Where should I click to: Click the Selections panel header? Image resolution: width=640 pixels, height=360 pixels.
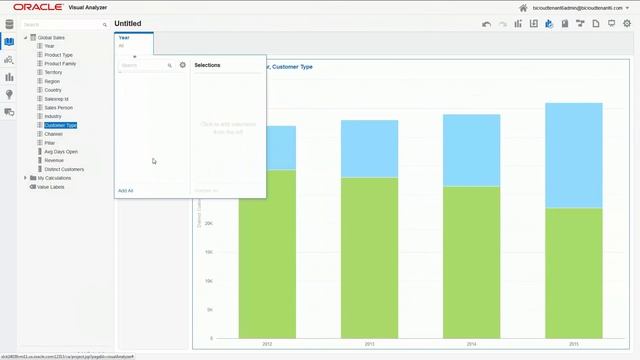click(207, 65)
